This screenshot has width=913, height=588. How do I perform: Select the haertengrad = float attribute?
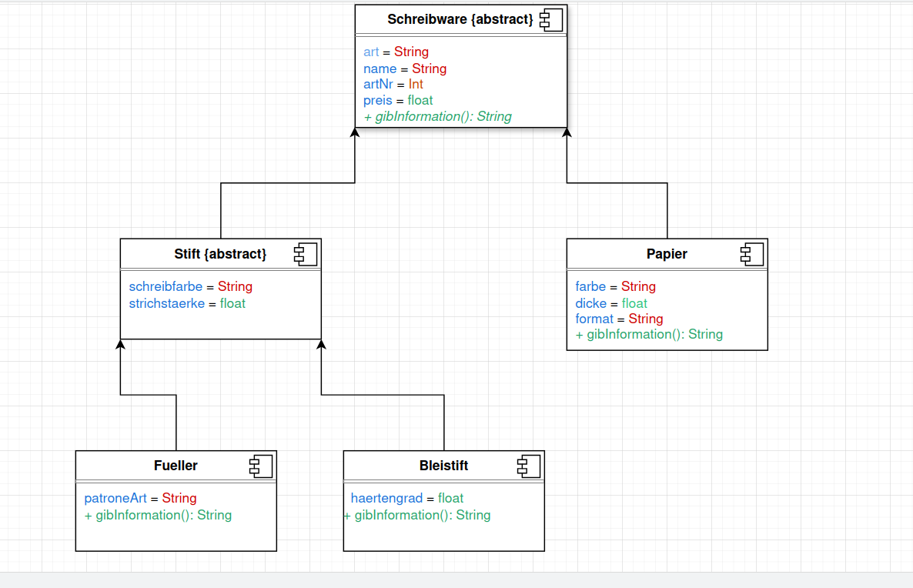pos(406,498)
